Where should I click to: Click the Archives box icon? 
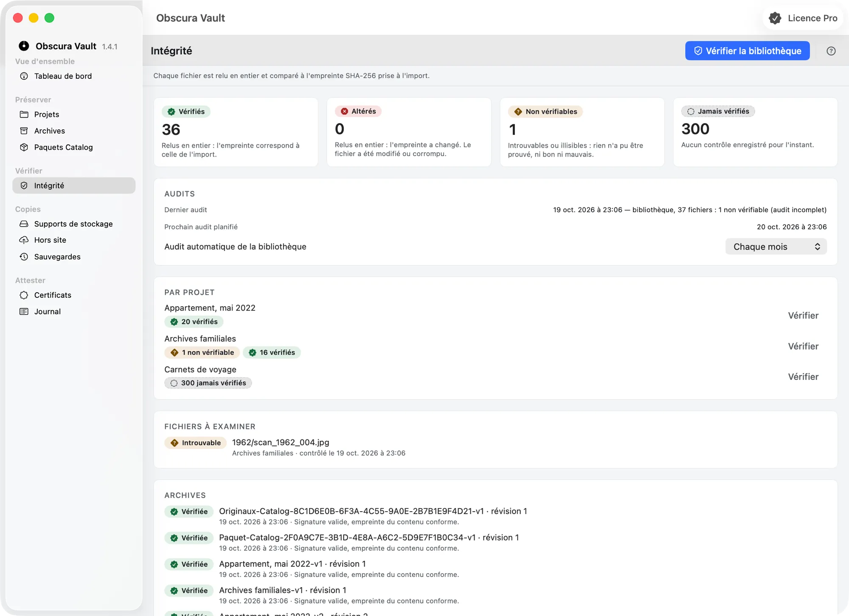pos(24,131)
